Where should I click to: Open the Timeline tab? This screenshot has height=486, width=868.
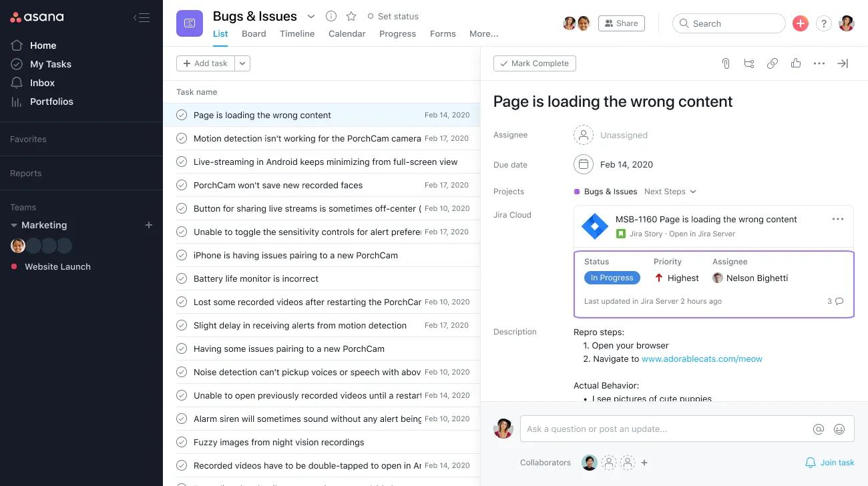tap(296, 33)
